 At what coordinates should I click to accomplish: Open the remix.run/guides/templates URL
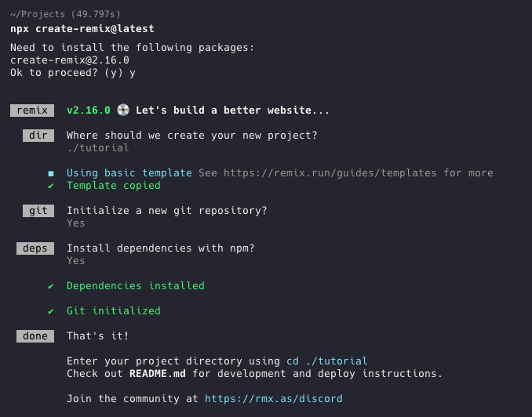pos(330,173)
